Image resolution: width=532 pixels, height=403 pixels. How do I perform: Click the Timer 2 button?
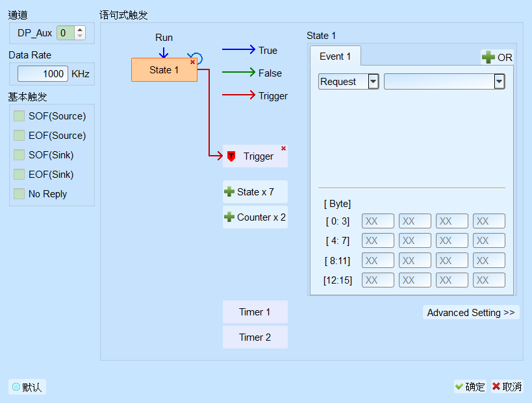pyautogui.click(x=255, y=337)
